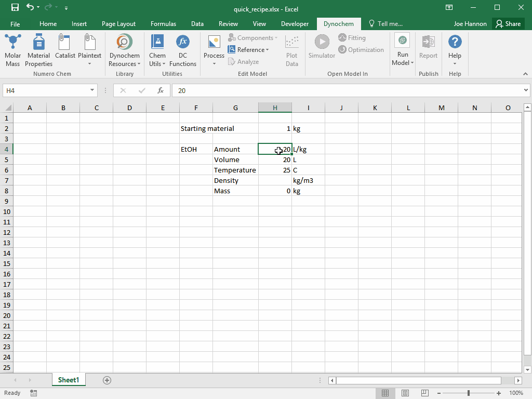Switch to the Developer tab
The image size is (532, 399).
coord(295,24)
